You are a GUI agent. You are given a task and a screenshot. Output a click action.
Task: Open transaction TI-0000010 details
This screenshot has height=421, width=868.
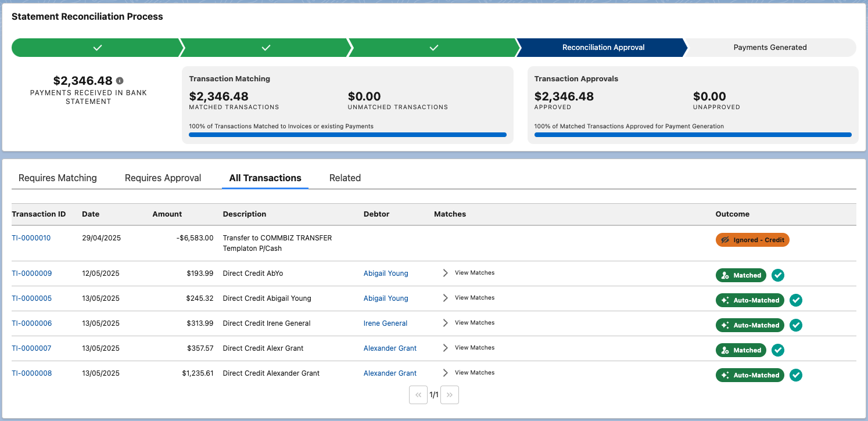31,238
